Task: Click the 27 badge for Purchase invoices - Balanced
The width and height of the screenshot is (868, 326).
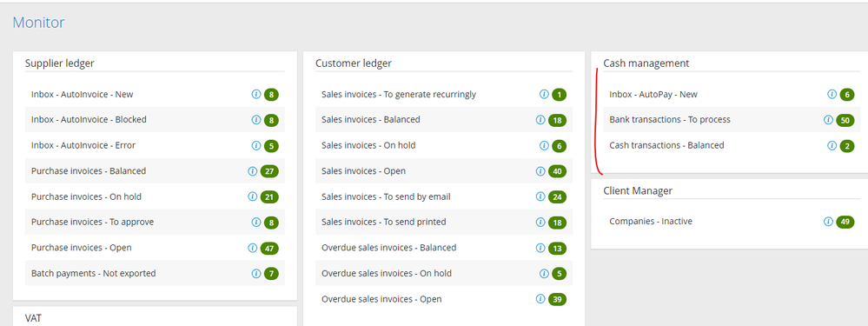Action: [x=269, y=171]
